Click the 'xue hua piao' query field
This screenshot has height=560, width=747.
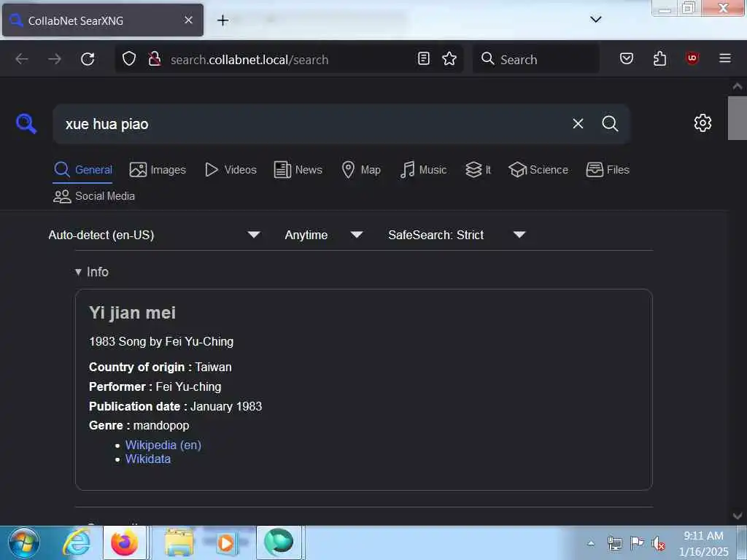point(309,124)
